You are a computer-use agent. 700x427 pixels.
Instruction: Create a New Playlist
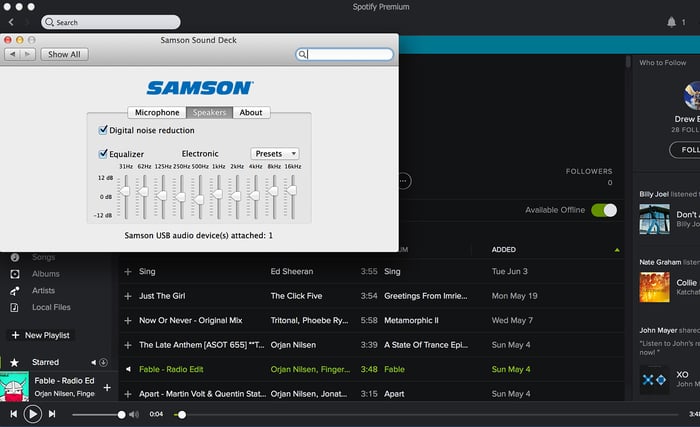(x=41, y=335)
